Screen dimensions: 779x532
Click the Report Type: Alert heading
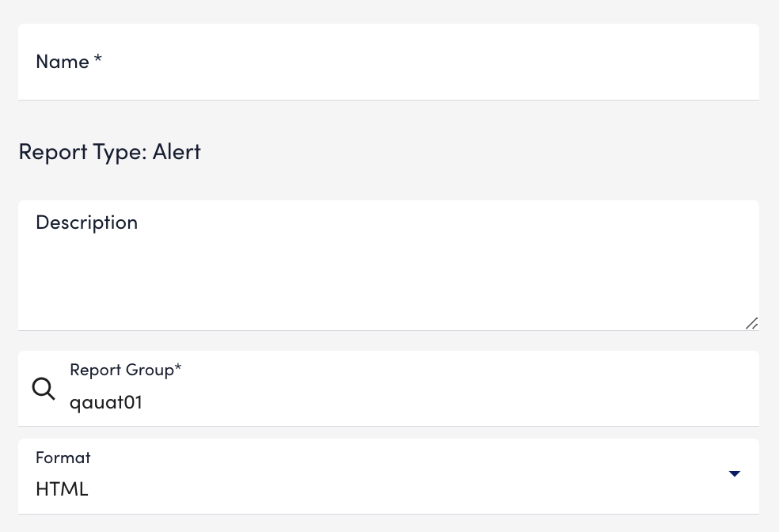pyautogui.click(x=109, y=151)
